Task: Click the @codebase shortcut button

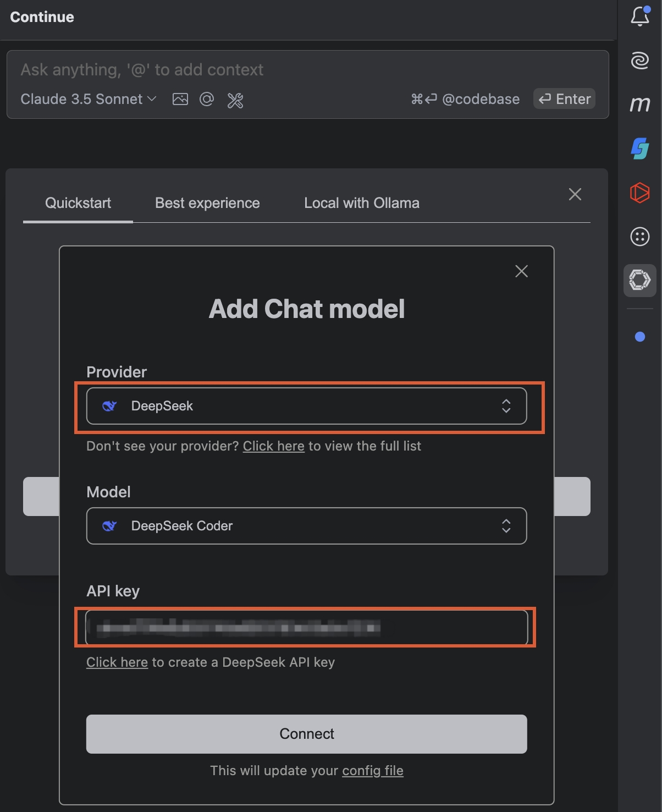Action: pos(465,99)
